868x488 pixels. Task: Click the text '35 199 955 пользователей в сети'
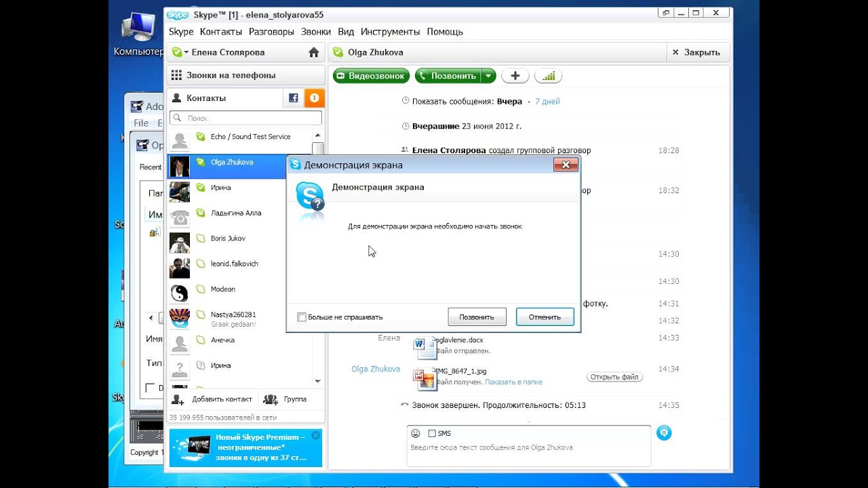click(x=223, y=418)
